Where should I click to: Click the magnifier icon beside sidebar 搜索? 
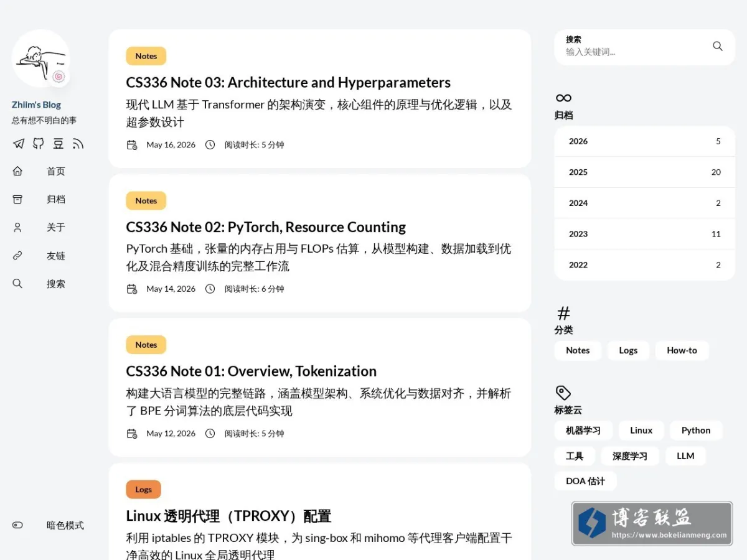tap(17, 284)
